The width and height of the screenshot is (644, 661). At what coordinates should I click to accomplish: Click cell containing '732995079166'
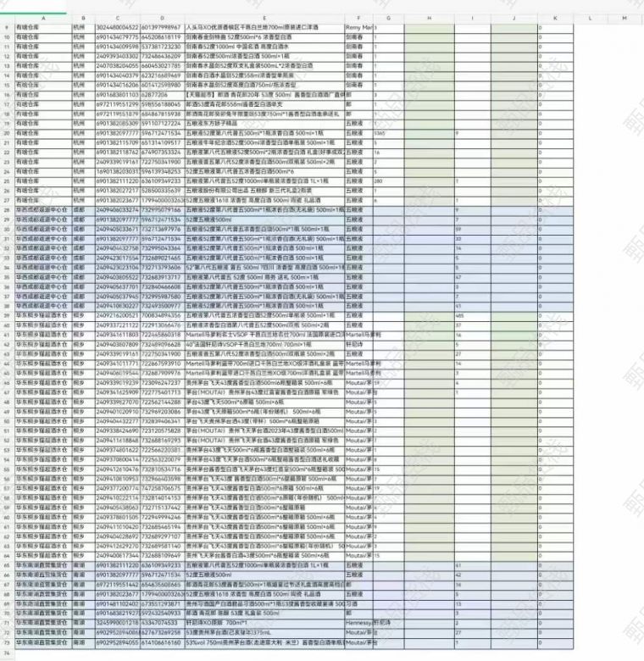point(162,210)
